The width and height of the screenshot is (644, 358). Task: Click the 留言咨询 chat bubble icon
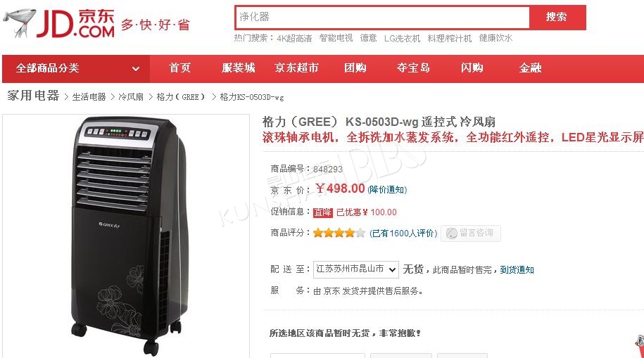[452, 234]
